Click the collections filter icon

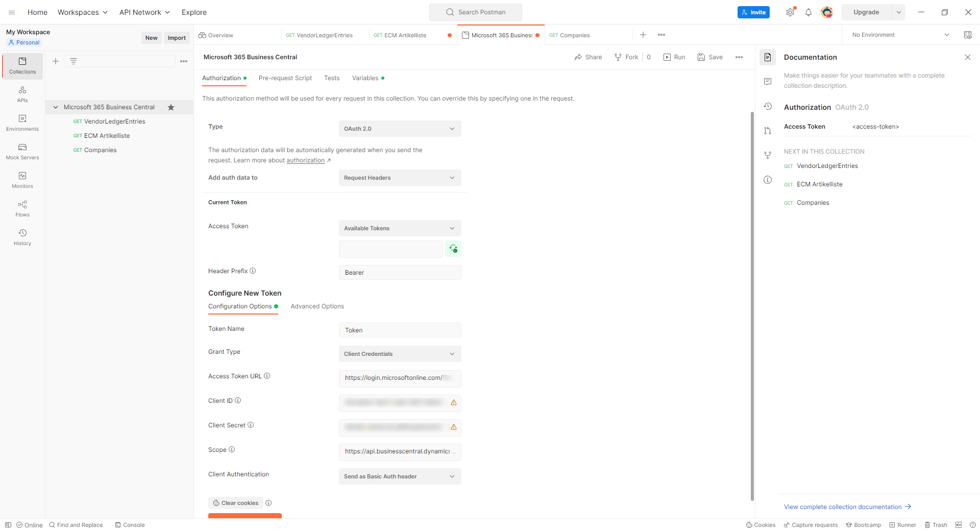pos(73,61)
